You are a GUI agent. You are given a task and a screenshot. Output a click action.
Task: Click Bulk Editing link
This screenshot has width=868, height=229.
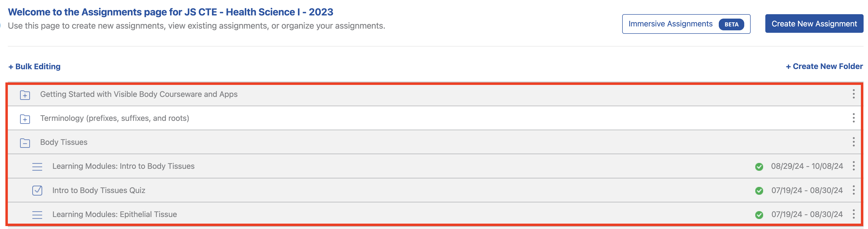click(34, 66)
